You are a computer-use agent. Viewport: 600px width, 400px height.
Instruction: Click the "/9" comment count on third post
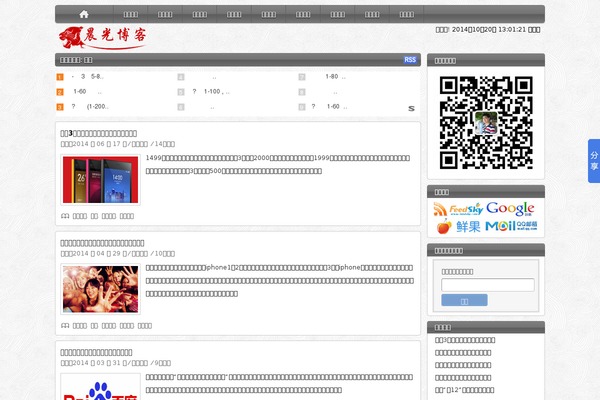click(x=161, y=363)
